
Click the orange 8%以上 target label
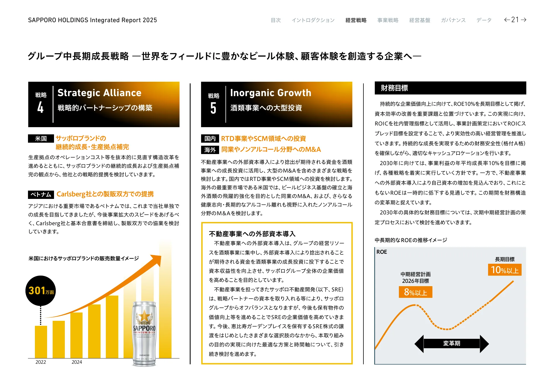point(416,292)
